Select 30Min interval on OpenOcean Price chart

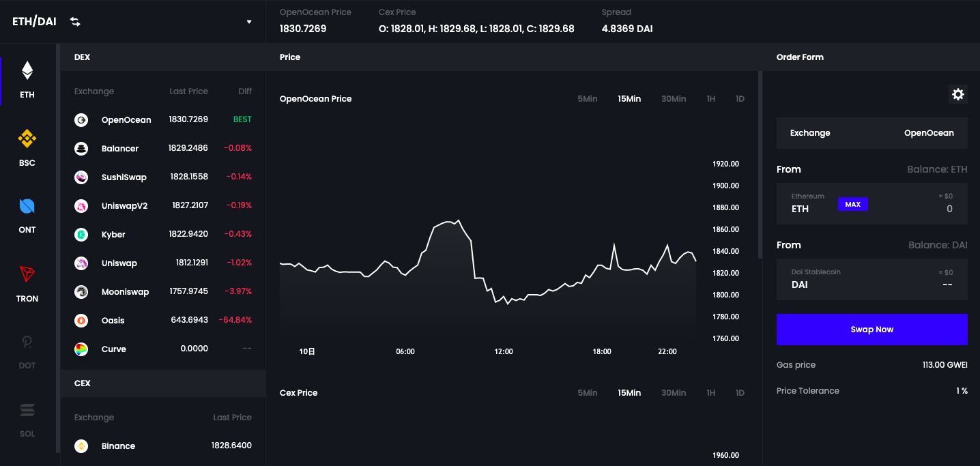click(x=674, y=99)
